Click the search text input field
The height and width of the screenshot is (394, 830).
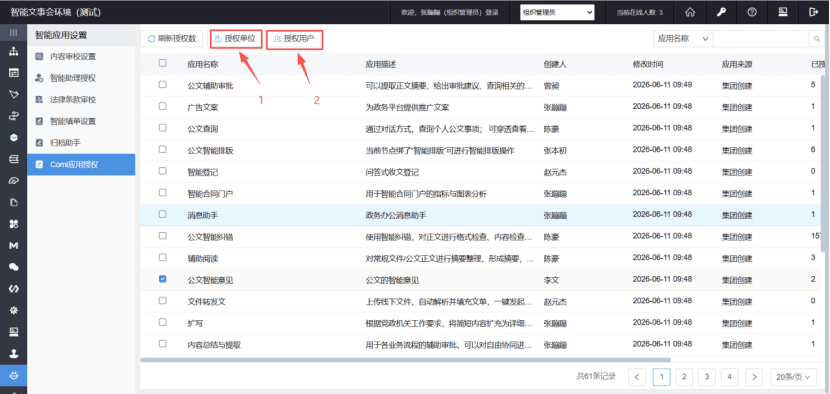point(761,39)
